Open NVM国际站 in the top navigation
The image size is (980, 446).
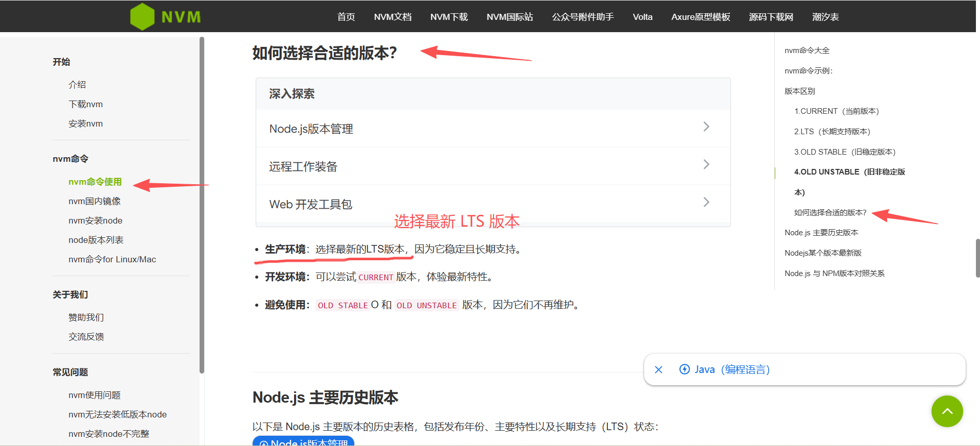[x=509, y=17]
